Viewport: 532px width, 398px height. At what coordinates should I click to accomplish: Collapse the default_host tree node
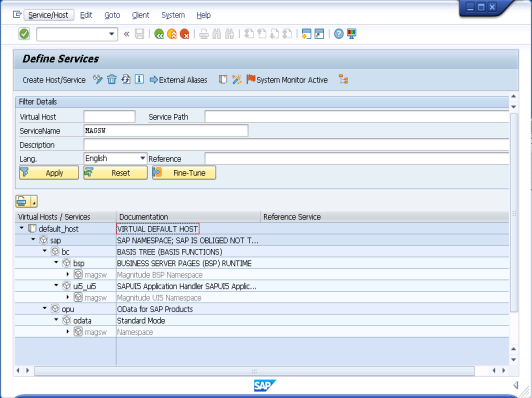[x=22, y=228]
